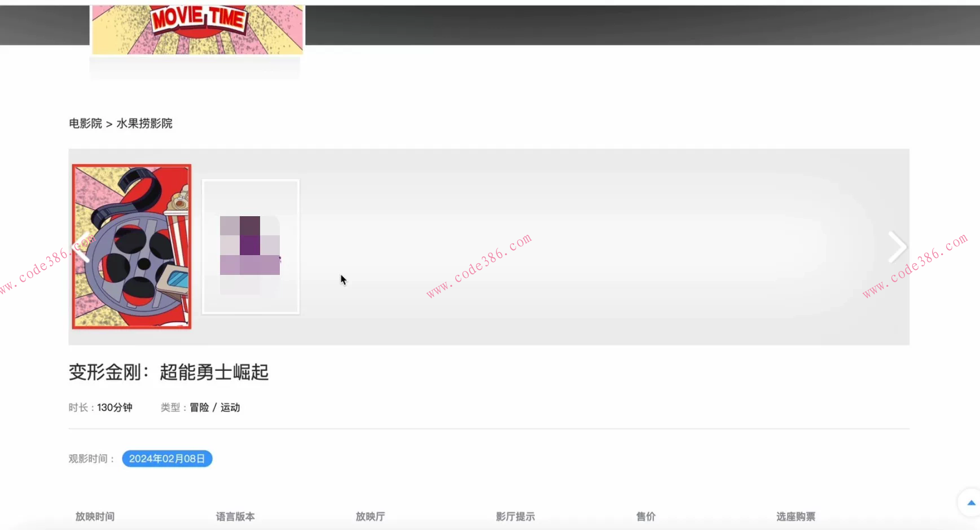The width and height of the screenshot is (980, 530).
Task: Click the 水果捞影院 breadcrumb
Action: pos(144,123)
